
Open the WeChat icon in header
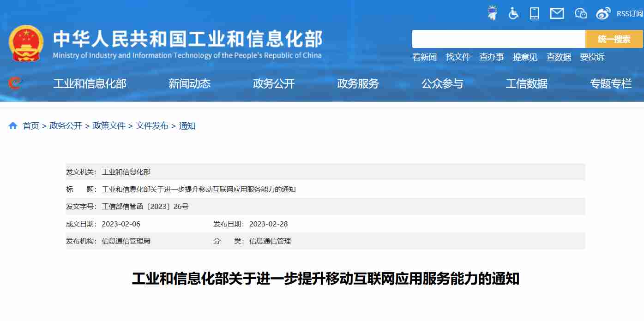[x=580, y=13]
